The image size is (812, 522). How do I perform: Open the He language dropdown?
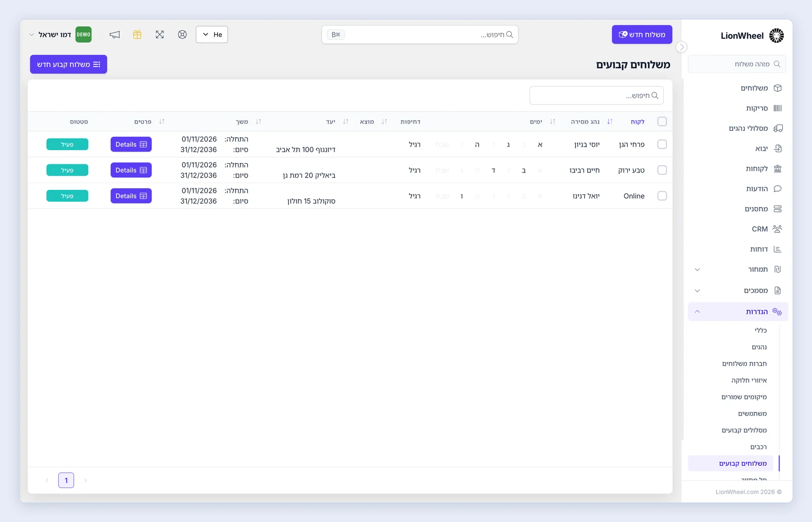tap(212, 34)
